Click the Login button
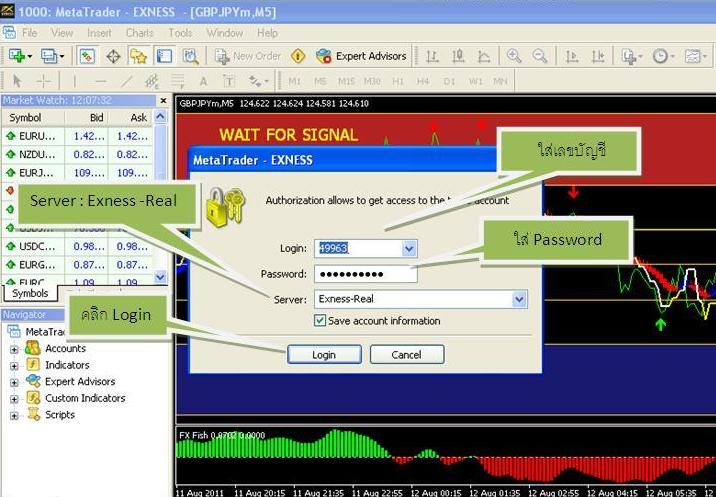 pos(324,355)
